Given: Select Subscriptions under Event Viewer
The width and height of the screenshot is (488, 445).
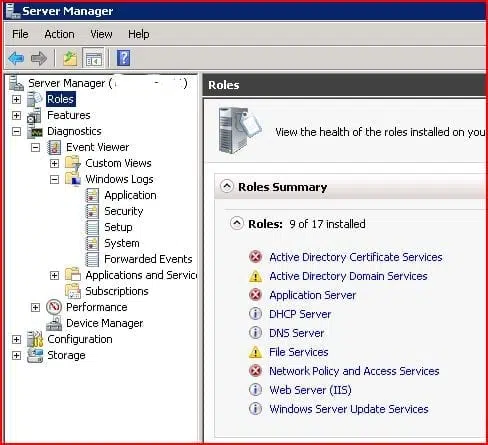Looking at the screenshot, I should 117,291.
